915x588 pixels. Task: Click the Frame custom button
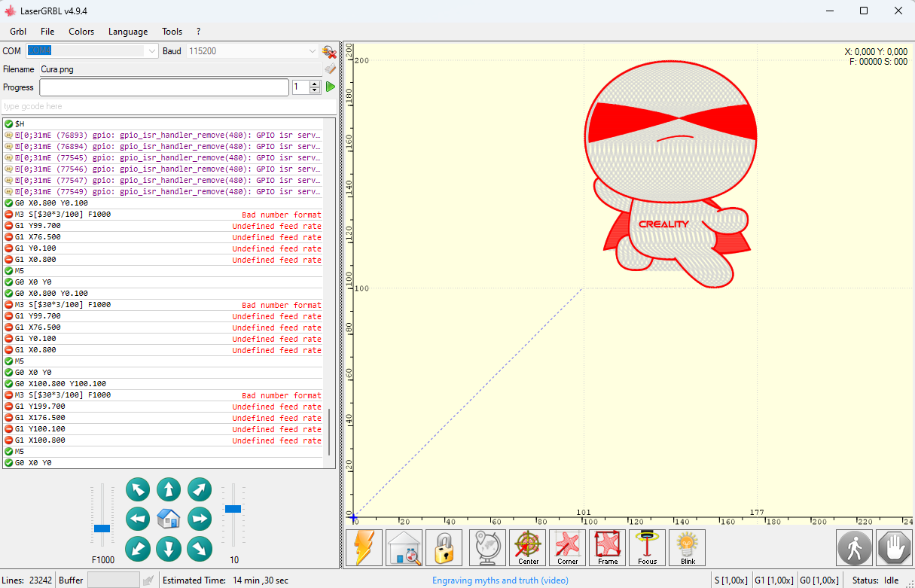[608, 547]
